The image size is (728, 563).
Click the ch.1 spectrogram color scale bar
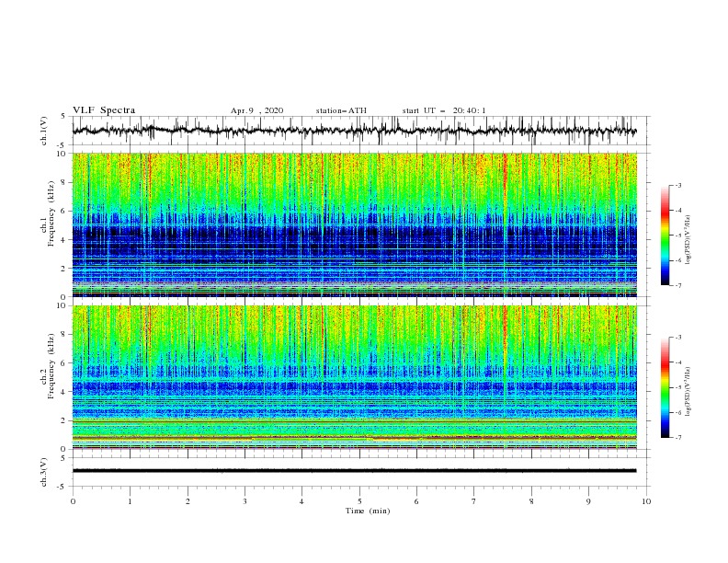click(665, 236)
